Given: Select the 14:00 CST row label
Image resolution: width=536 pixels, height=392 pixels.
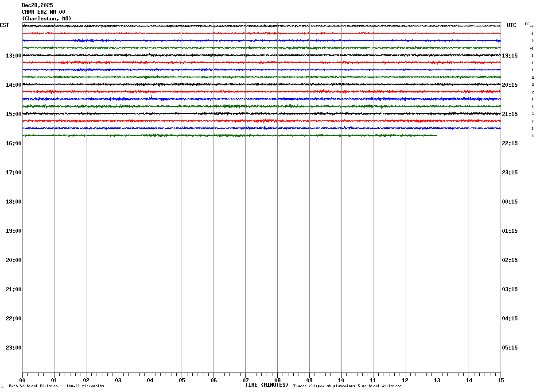Looking at the screenshot, I should click(14, 85).
